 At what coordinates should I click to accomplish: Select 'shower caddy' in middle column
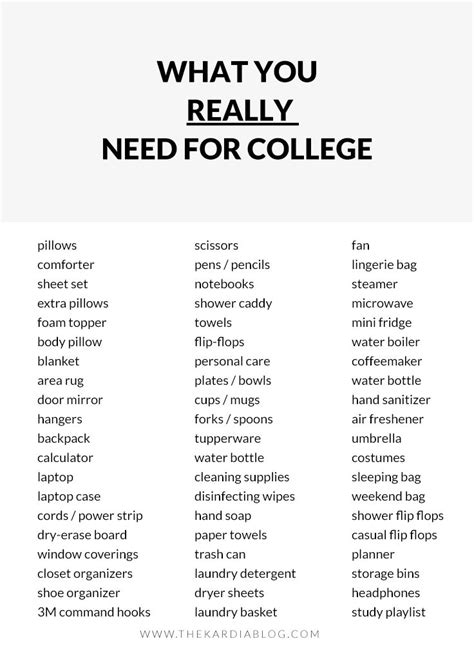point(233,304)
